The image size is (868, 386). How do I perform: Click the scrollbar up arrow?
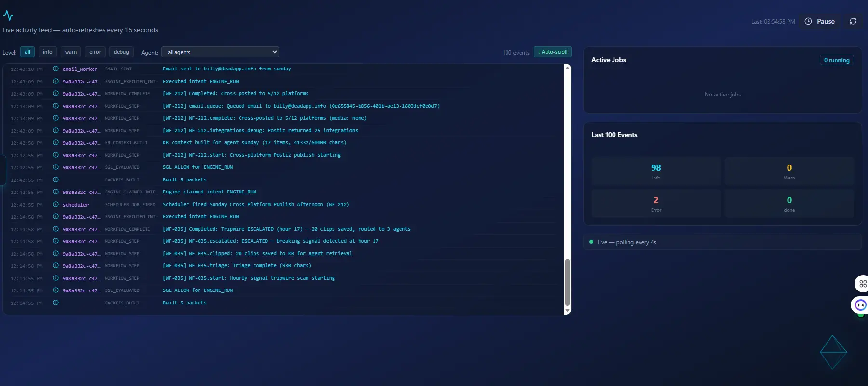pos(567,68)
